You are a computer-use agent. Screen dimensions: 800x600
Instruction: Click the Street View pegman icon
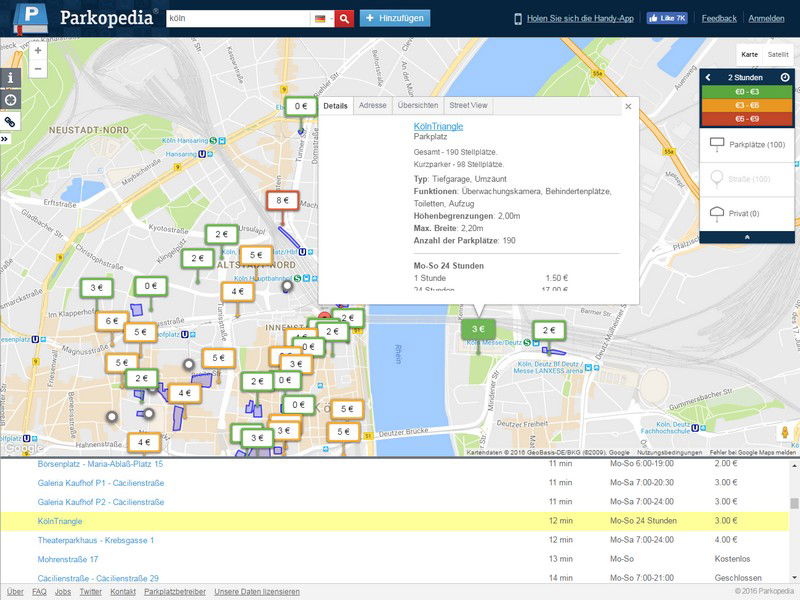[x=785, y=432]
